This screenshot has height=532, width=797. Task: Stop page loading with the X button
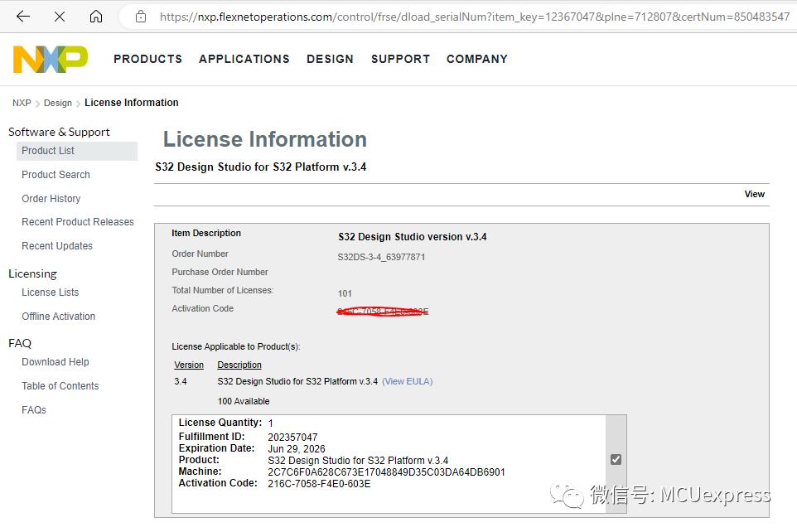(60, 17)
